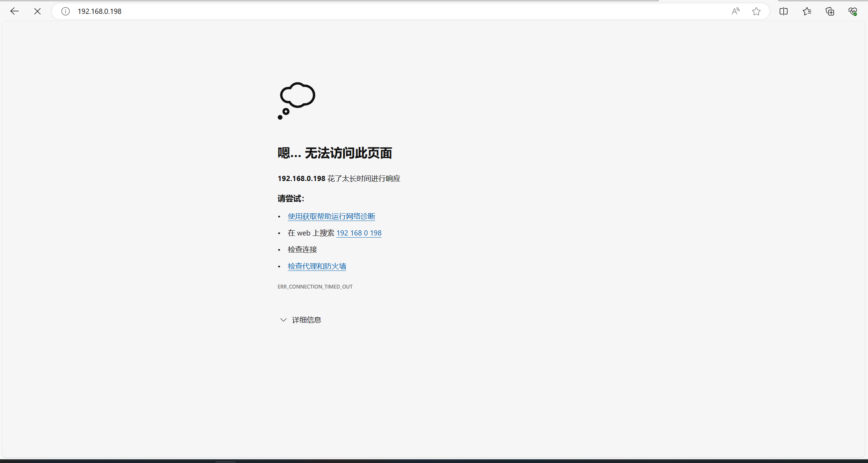Run network diagnostics via the Get Help link

332,216
